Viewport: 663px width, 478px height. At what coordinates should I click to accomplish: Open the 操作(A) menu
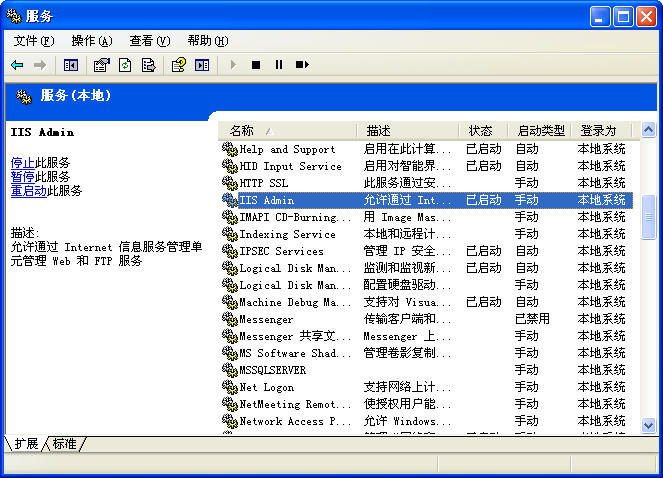pyautogui.click(x=92, y=41)
